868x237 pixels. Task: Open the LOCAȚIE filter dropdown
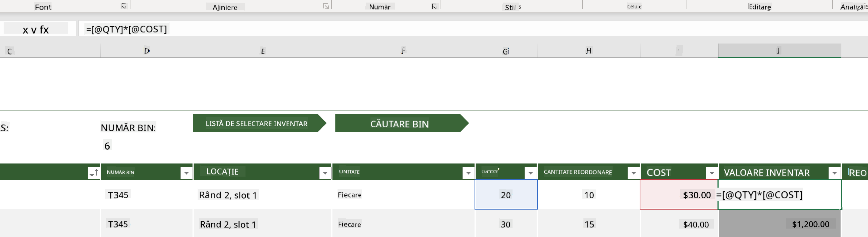[x=325, y=173]
